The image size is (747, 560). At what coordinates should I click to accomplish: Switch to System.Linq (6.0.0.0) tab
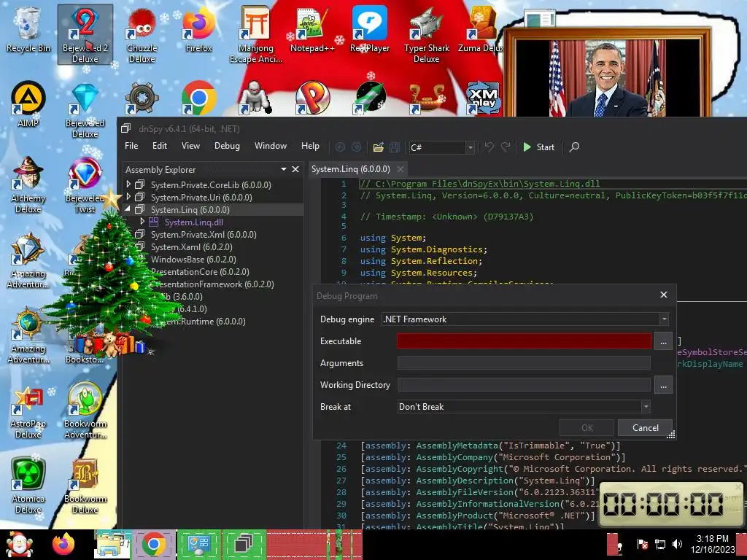pyautogui.click(x=351, y=169)
